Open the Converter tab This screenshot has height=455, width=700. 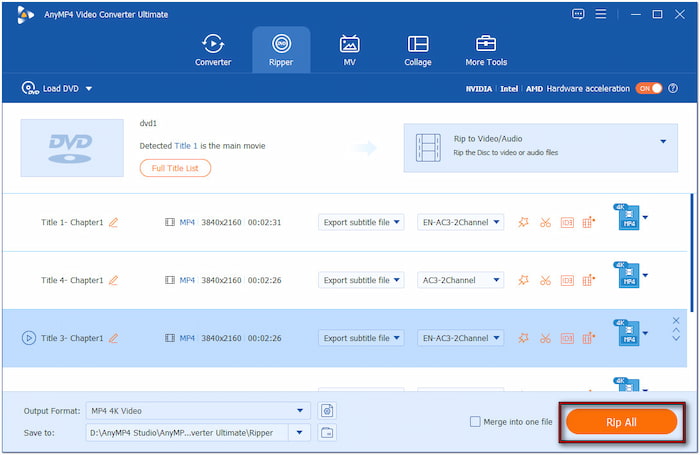[213, 50]
